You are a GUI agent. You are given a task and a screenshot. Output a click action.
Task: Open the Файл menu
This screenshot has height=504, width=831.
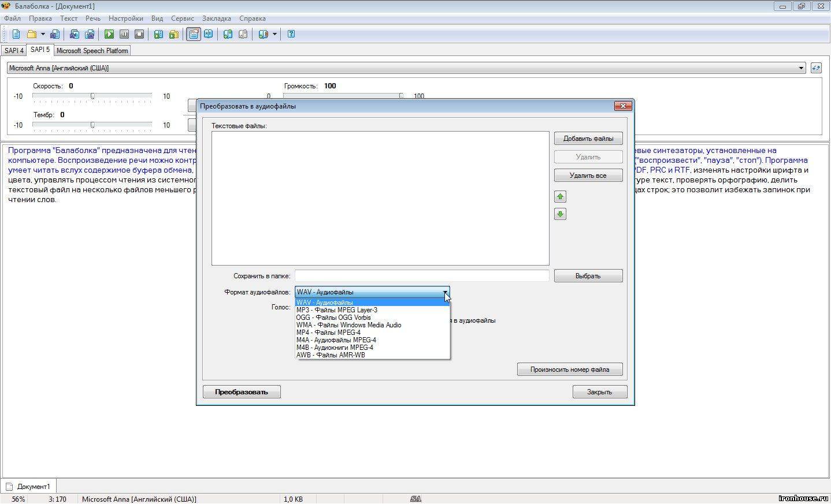pyautogui.click(x=12, y=18)
